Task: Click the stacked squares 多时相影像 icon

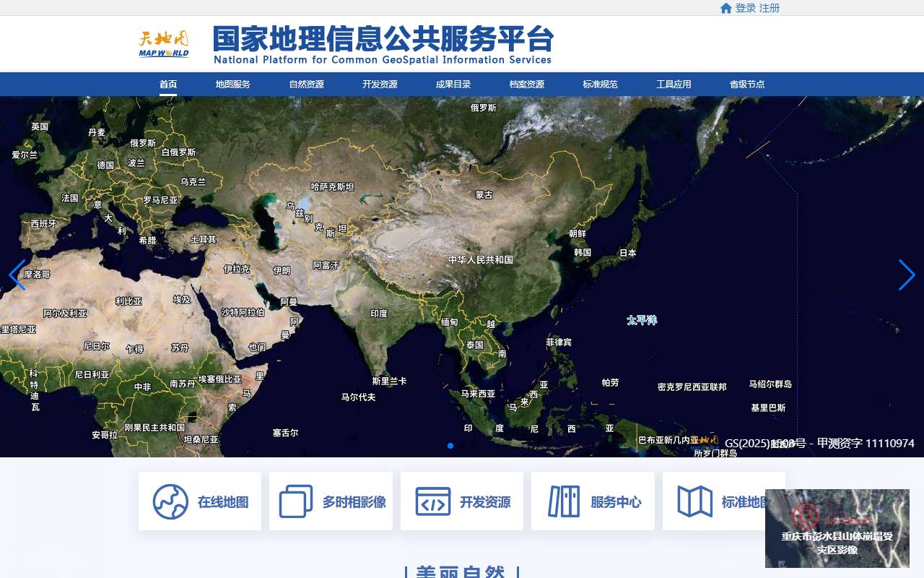Action: [296, 501]
